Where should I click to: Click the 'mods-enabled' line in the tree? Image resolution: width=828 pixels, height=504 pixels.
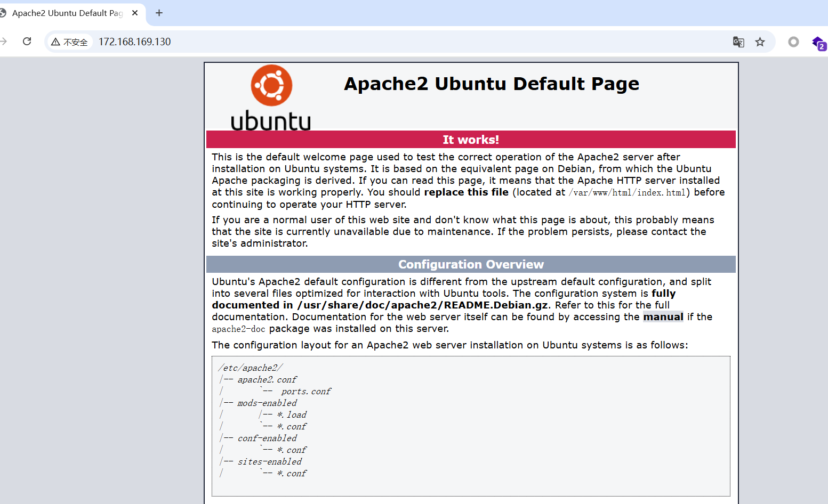[267, 403]
